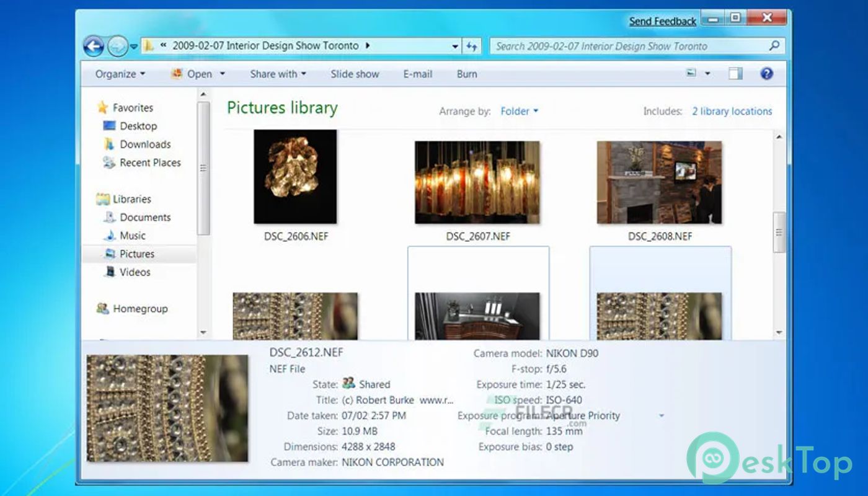Click the file list vertical scrollbar thumb
Viewport: 868px width, 496px height.
coord(779,232)
